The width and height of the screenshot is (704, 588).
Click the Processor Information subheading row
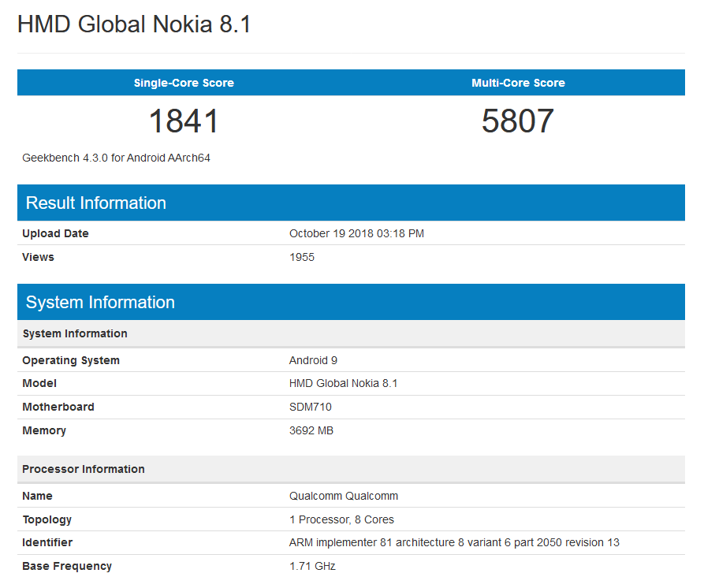(x=84, y=469)
